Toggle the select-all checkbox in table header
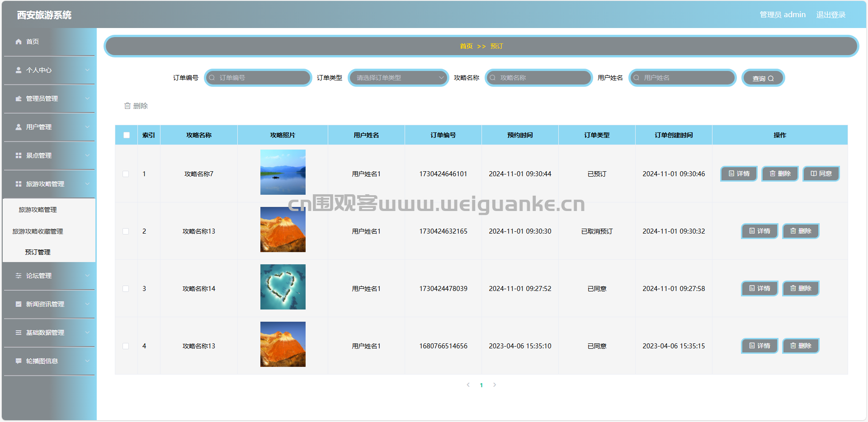Viewport: 868px width, 422px height. 127,135
